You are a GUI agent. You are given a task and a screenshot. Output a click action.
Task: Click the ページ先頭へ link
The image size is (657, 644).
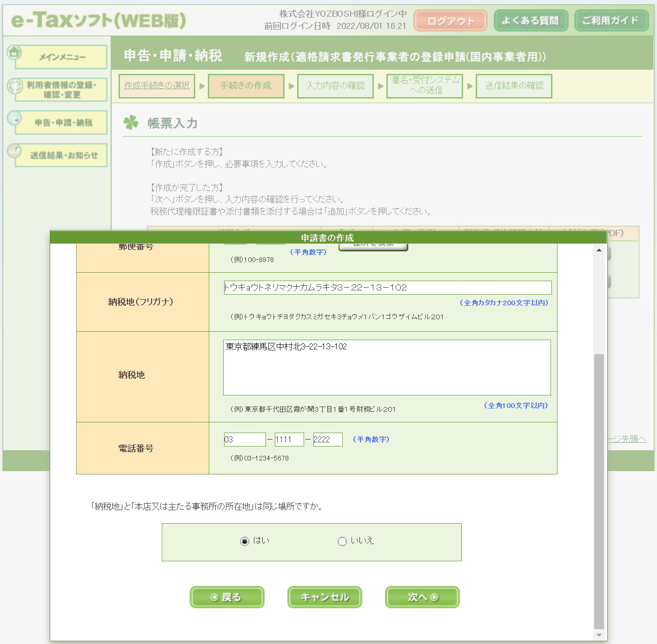627,439
